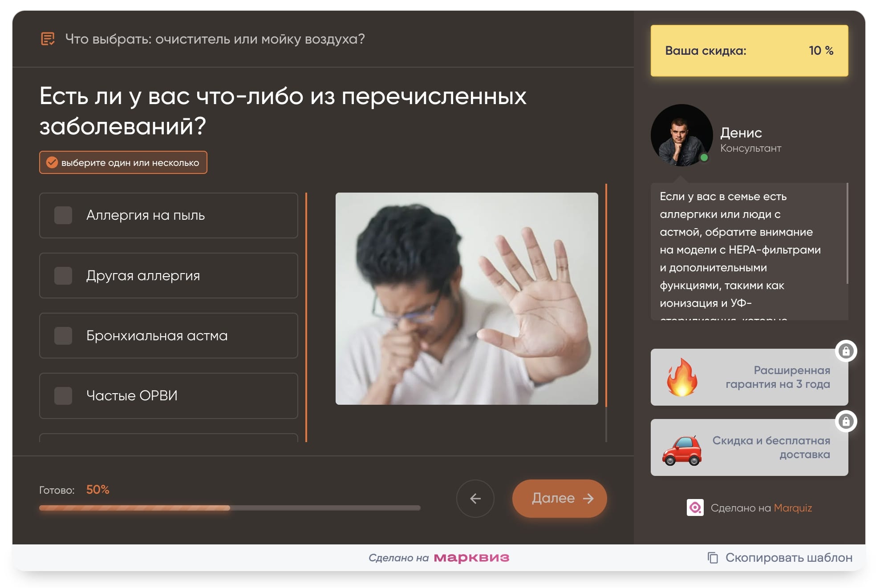Click the Marquiz logo icon near the bottom

pos(696,507)
